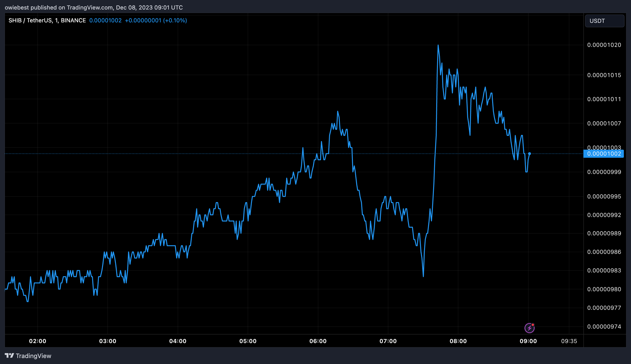Click the 05:00 time axis label
This screenshot has height=364, width=631.
pyautogui.click(x=248, y=341)
